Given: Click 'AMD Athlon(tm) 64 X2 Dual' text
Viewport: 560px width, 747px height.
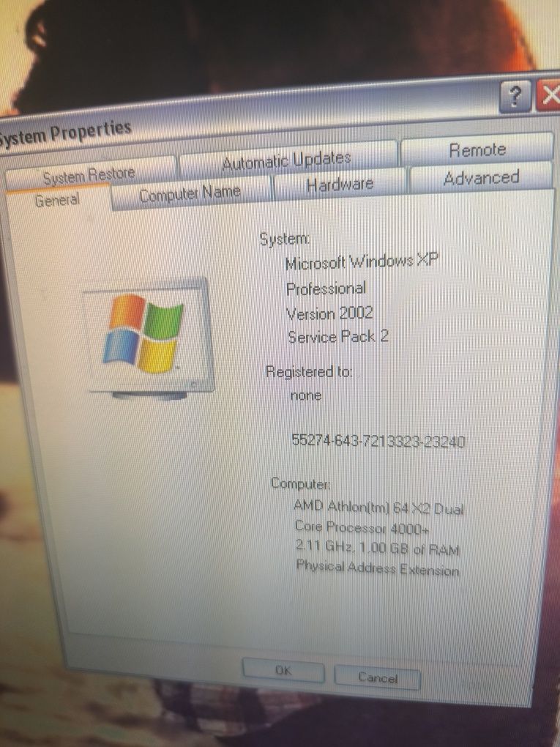Looking at the screenshot, I should pyautogui.click(x=378, y=508).
